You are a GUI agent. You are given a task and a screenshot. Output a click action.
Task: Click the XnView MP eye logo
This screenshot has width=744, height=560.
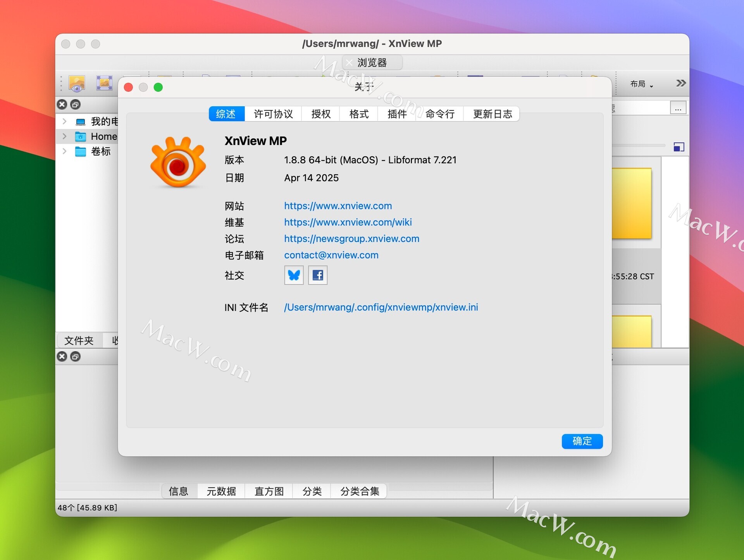click(x=178, y=162)
